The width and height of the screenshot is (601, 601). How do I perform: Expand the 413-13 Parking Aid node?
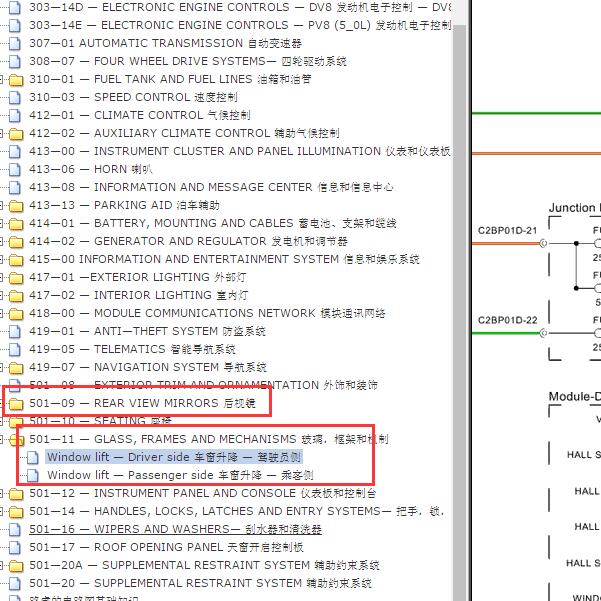(x=2, y=205)
